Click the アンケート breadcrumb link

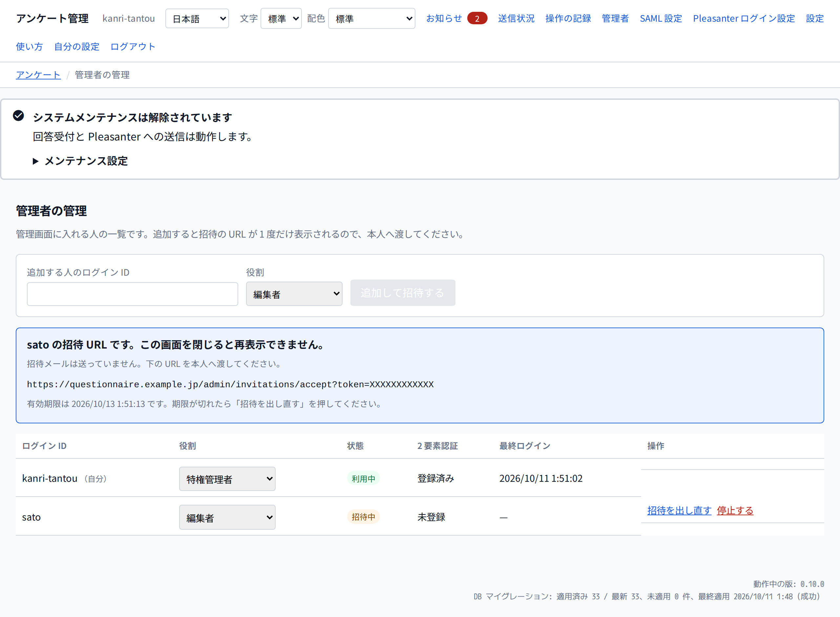38,75
